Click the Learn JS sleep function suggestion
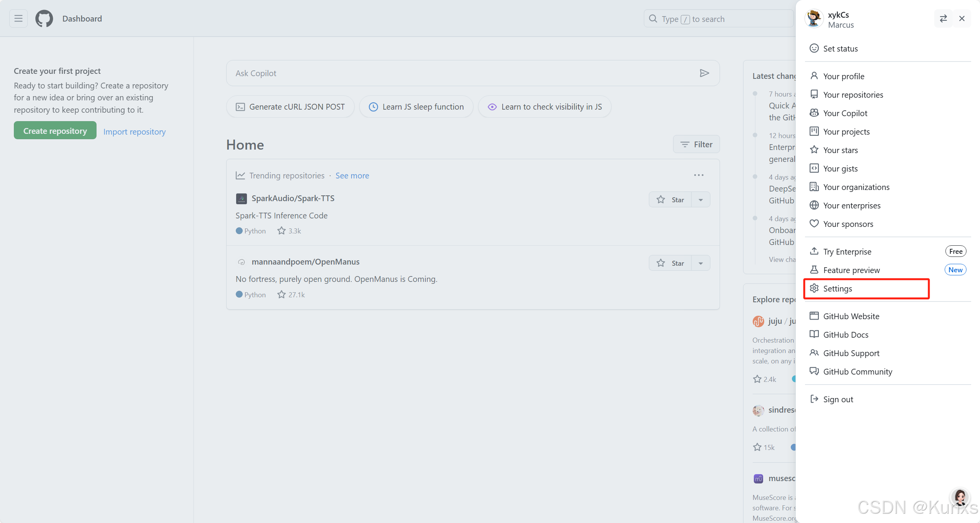Image resolution: width=980 pixels, height=523 pixels. pos(416,107)
